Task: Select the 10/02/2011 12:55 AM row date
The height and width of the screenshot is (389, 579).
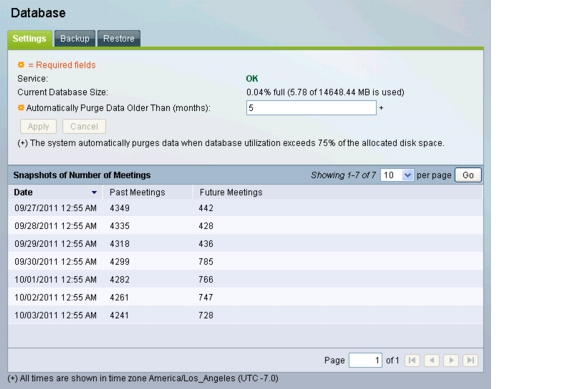Action: point(55,297)
